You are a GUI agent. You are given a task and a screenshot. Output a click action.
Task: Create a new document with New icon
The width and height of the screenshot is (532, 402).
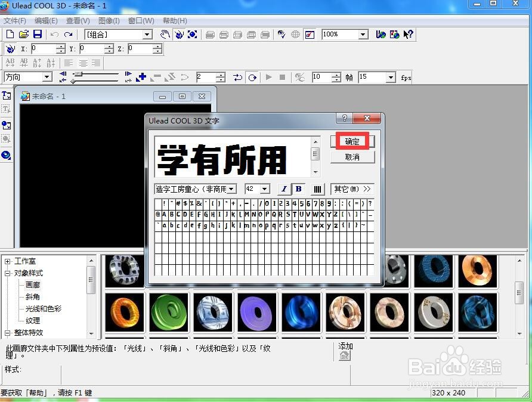pyautogui.click(x=10, y=34)
